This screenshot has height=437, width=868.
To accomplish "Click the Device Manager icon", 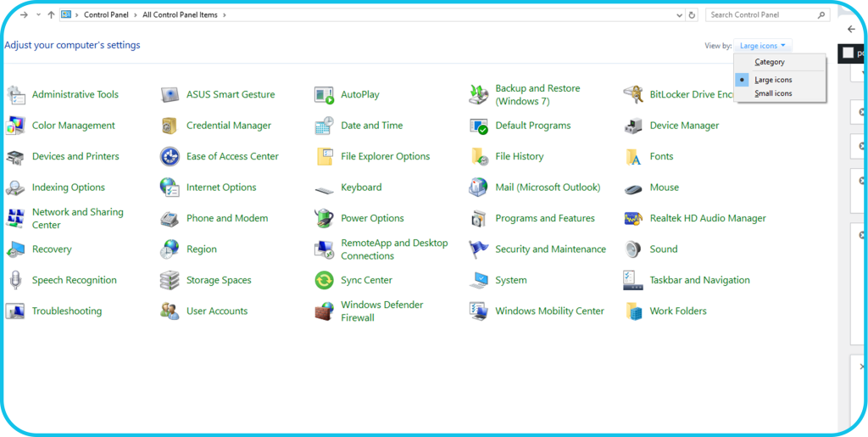I will pos(632,126).
